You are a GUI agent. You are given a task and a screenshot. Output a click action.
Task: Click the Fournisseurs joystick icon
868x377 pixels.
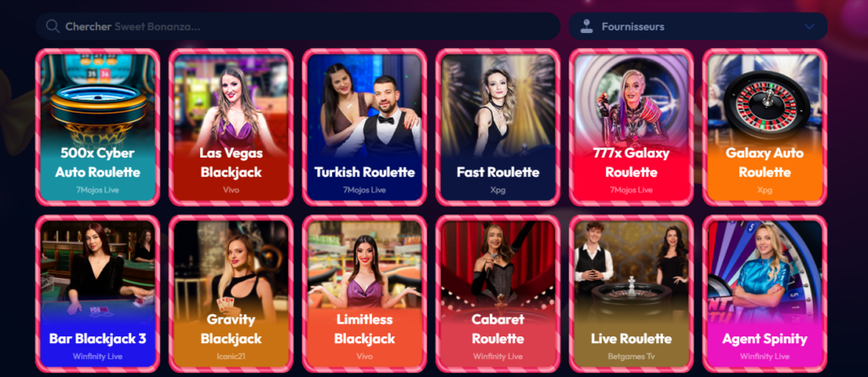coord(587,26)
